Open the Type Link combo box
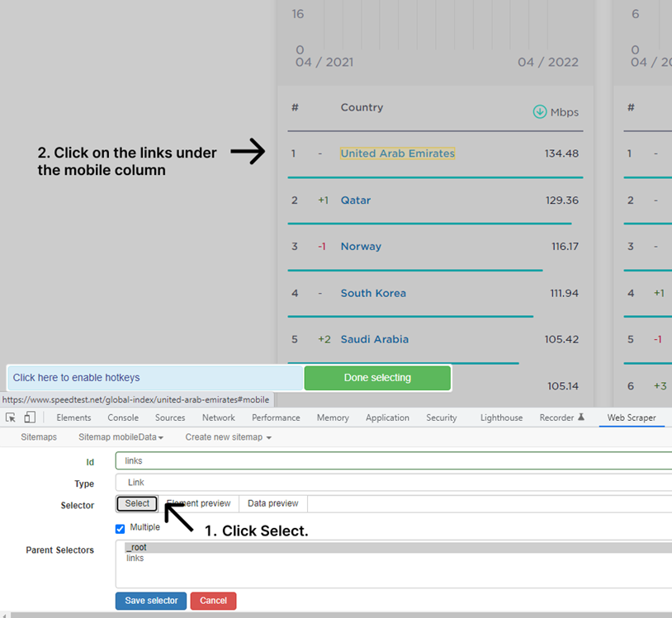 tap(394, 483)
